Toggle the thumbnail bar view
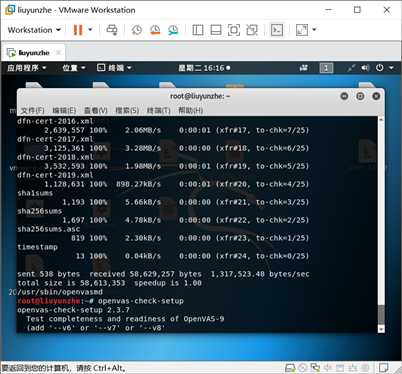 (216, 30)
